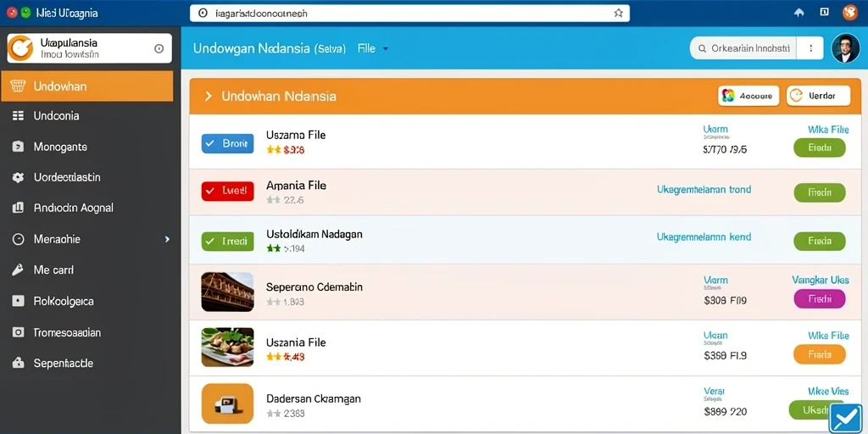This screenshot has height=434, width=868.
Task: Click the green button in the top Uszama File row
Action: 820,148
